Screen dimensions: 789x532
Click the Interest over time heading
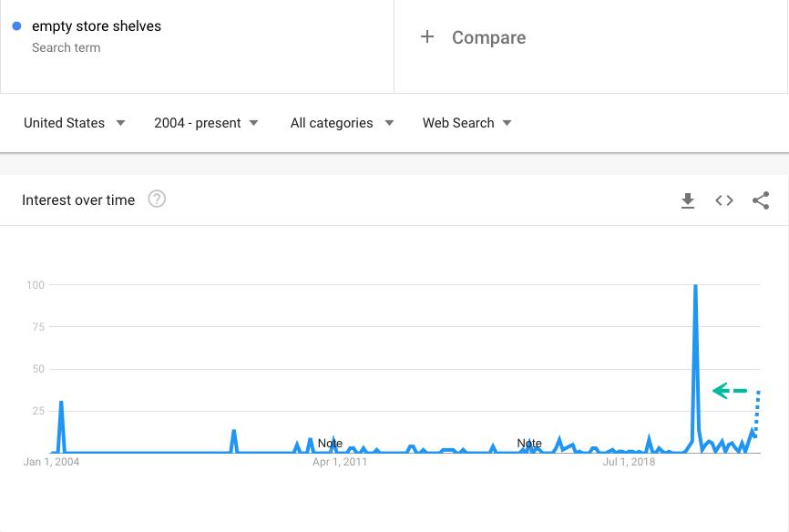pos(78,200)
